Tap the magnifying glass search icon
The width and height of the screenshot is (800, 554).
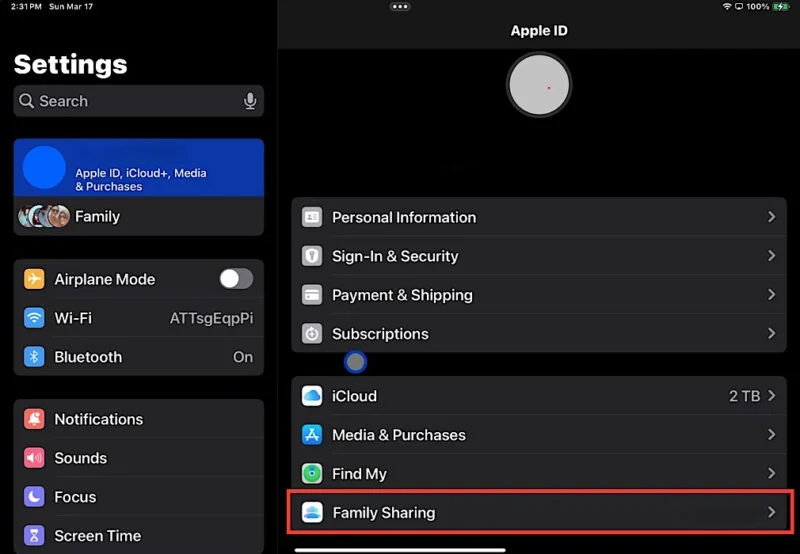click(27, 101)
